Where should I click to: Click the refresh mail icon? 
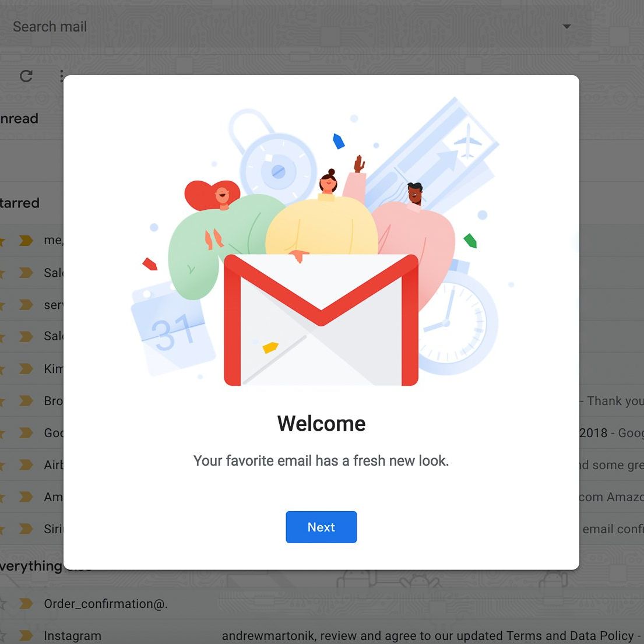(26, 76)
